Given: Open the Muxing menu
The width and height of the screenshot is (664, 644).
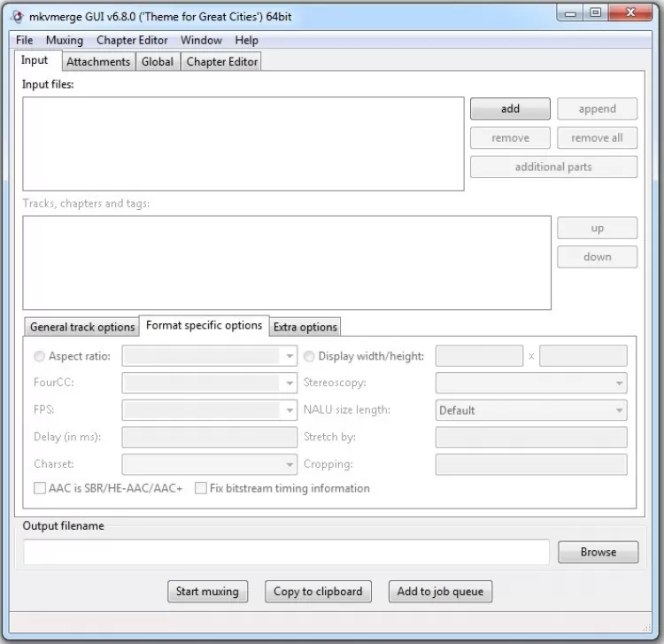Looking at the screenshot, I should coord(65,40).
